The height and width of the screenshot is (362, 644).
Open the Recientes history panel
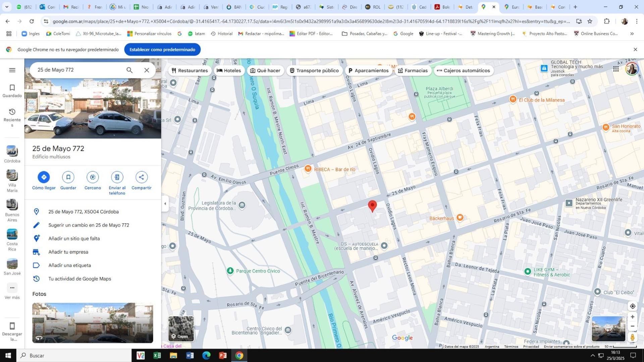coord(12,117)
